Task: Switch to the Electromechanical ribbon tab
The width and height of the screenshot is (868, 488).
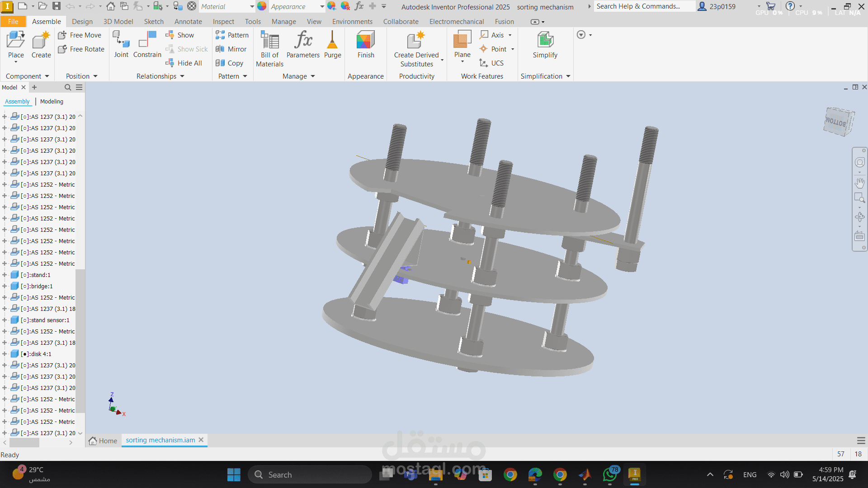Action: coord(456,21)
